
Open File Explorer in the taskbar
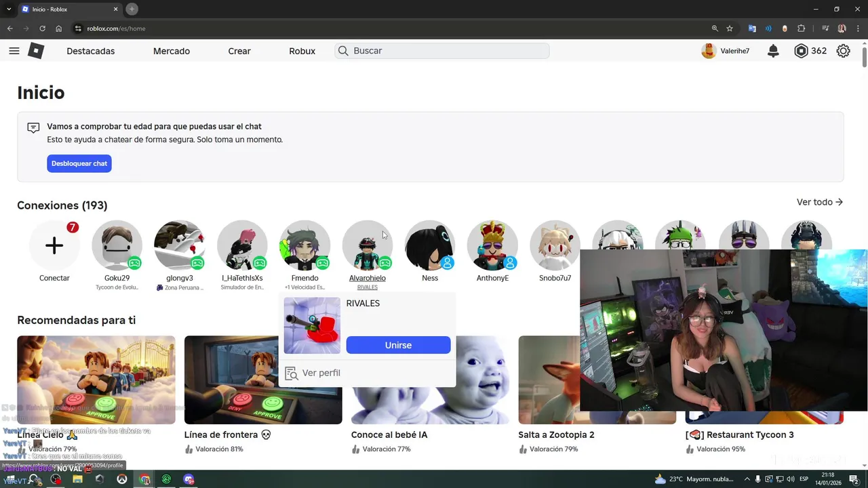[x=77, y=479]
